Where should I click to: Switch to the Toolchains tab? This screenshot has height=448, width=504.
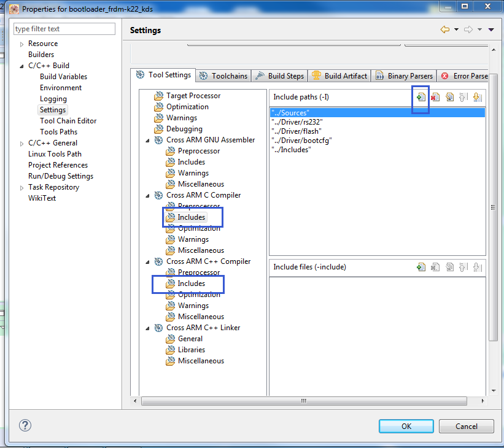(223, 76)
